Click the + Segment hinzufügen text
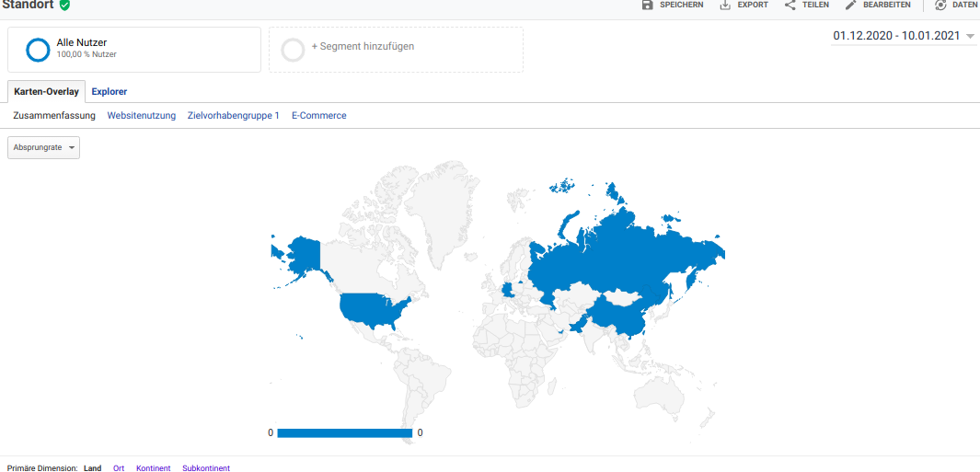This screenshot has height=472, width=980. click(x=363, y=46)
